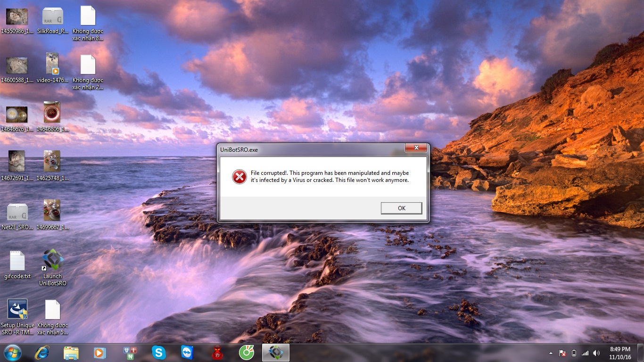Open the clock showing 8:49 PM
644x362 pixels.
point(620,353)
